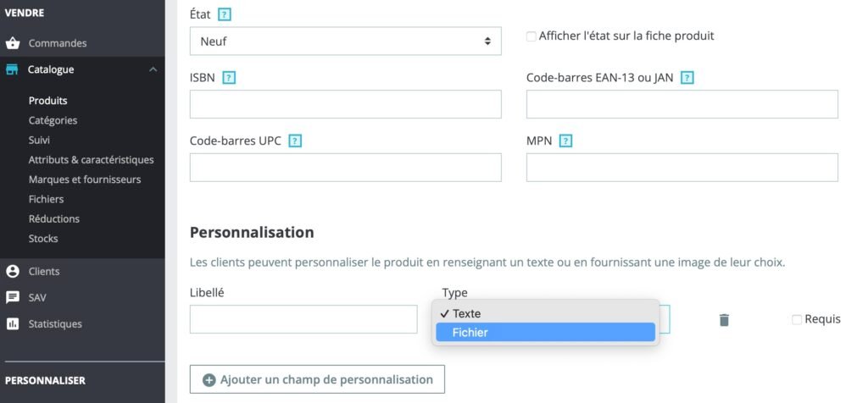Select Fichier in the Type dropdown
Screen dimensions: 868x403
point(545,332)
